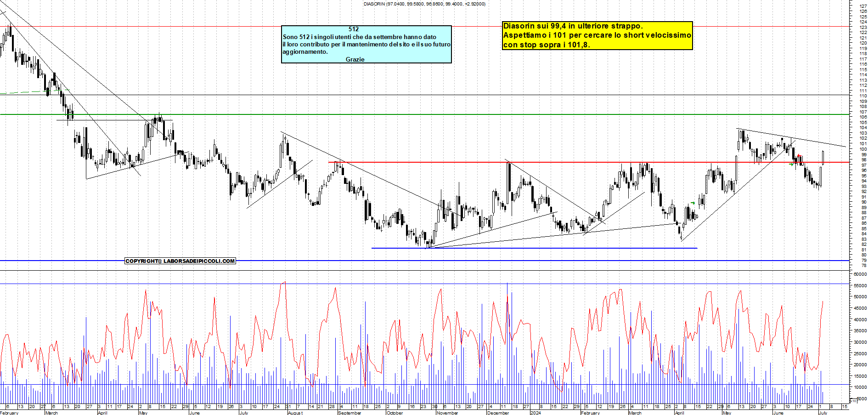Click the '95' label on the price axis
868x415 pixels.
863,176
